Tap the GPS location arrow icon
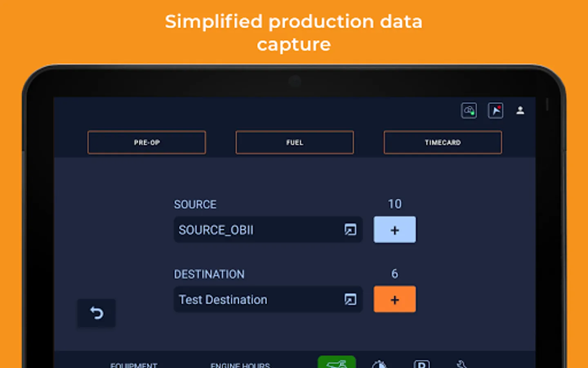 495,111
